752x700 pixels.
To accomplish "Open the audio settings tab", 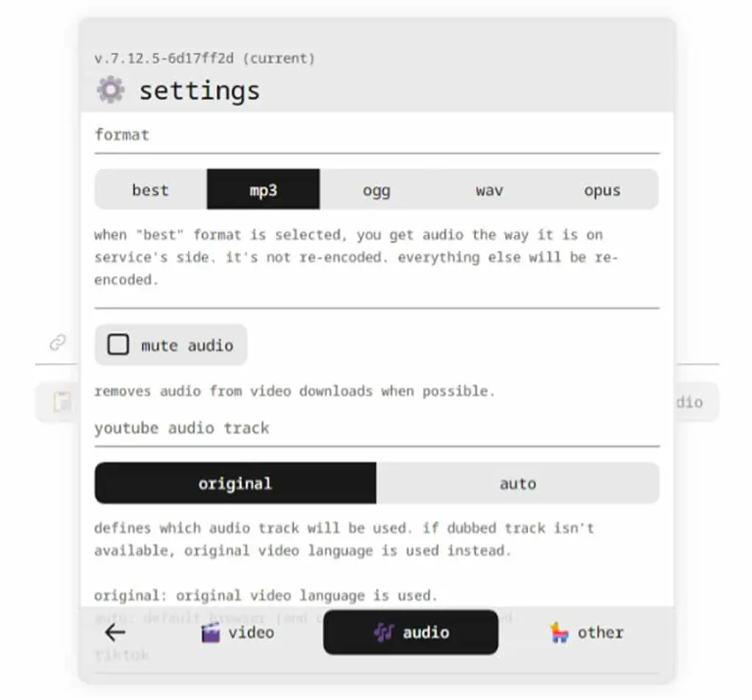I will pyautogui.click(x=411, y=632).
